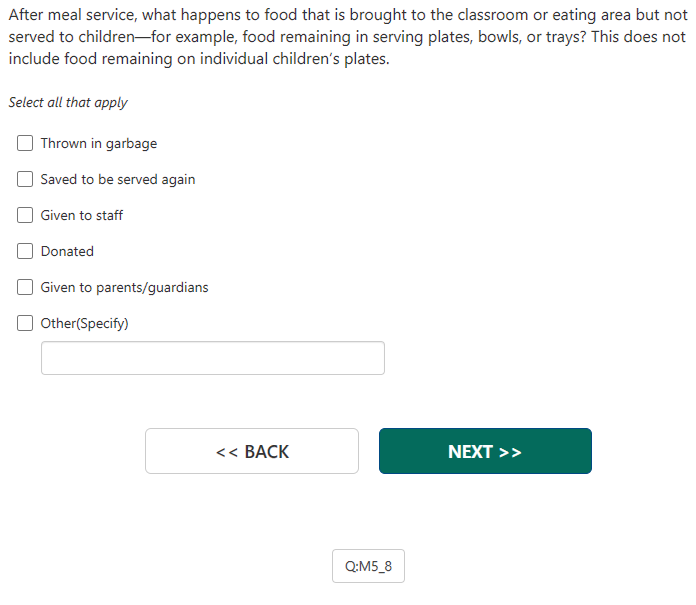Viewport: 696px width, 605px height.
Task: Click the word 'NEXT' on the green button
Action: [x=470, y=451]
